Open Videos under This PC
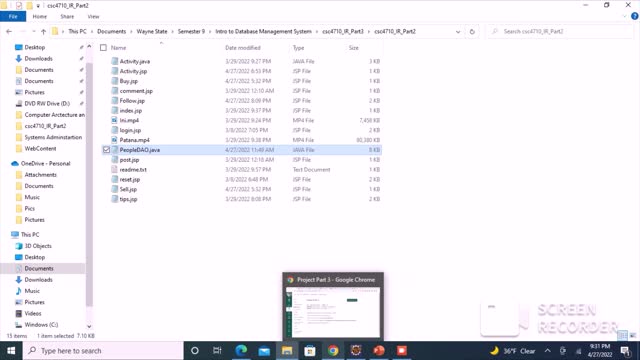This screenshot has height=360, width=640. [x=33, y=313]
